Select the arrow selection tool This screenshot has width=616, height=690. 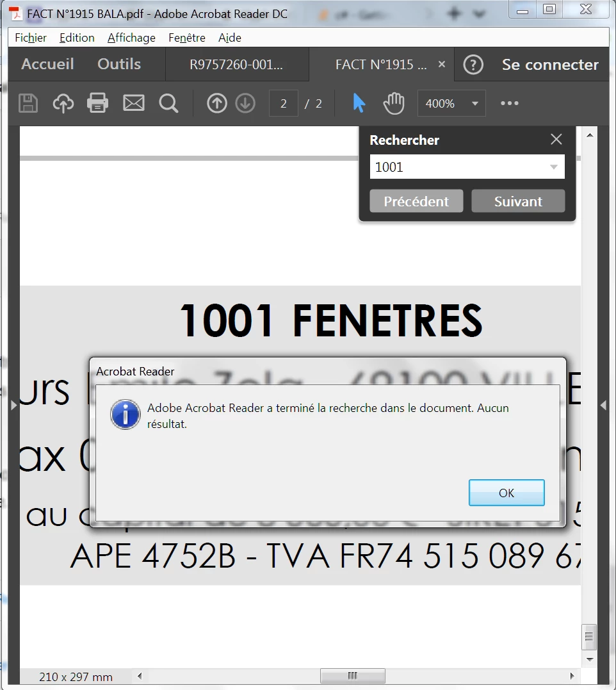(x=359, y=103)
